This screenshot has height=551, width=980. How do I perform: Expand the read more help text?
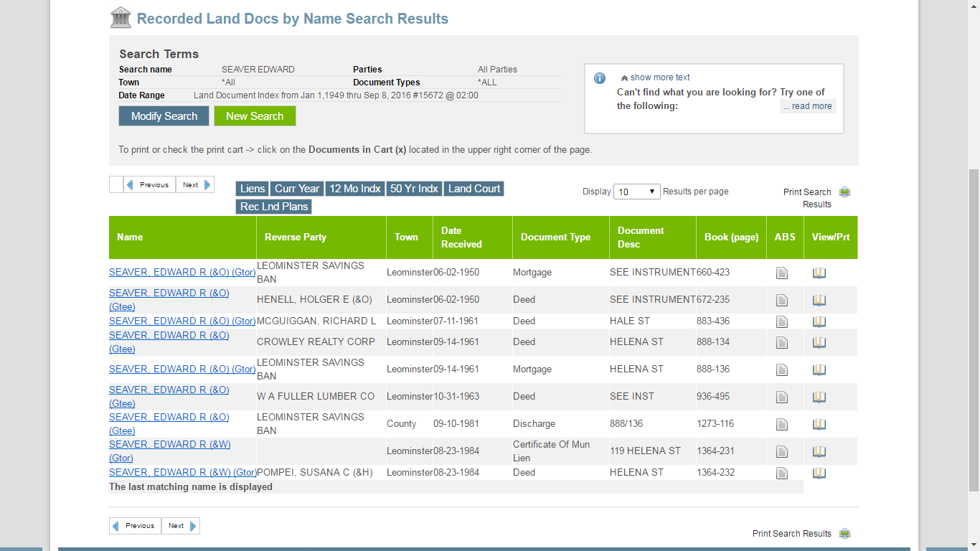(x=808, y=105)
